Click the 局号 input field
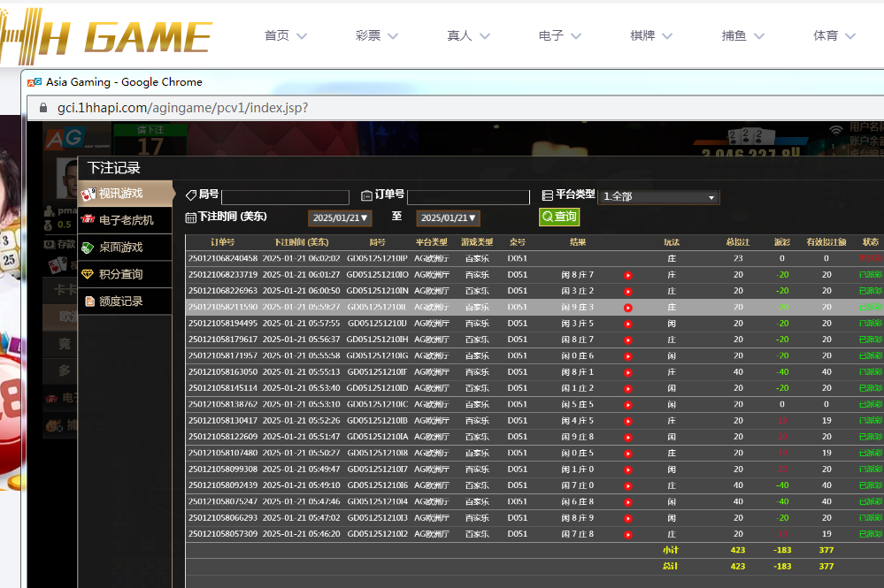Image resolution: width=884 pixels, height=588 pixels. tap(285, 197)
